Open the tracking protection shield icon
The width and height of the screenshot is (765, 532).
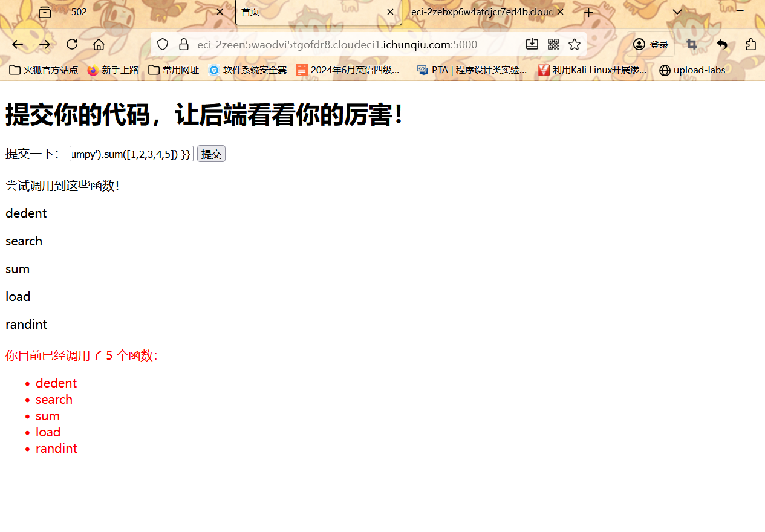point(163,44)
